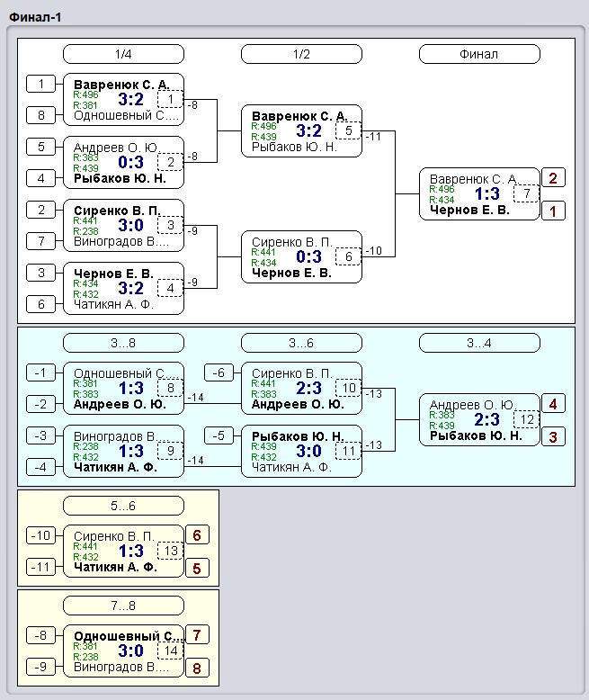589x700 pixels.
Task: Select the 3...4 round header
Action: [x=479, y=343]
